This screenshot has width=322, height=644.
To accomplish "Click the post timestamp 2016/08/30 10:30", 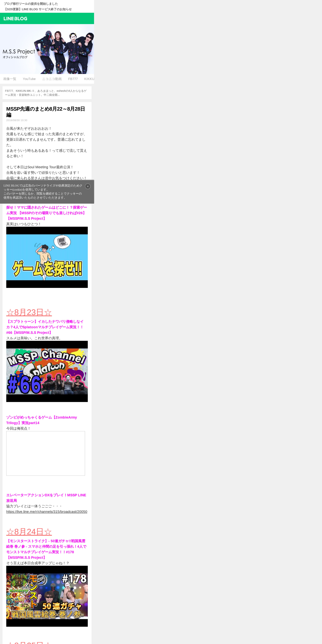I will pos(17,120).
